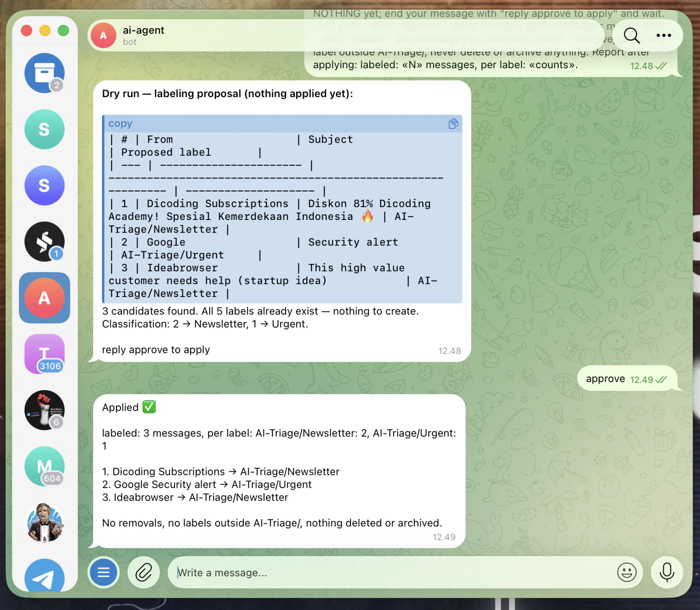The height and width of the screenshot is (610, 700).
Task: Click '3. Ideabrowser → AI-Triage/Newsletter' line
Action: [x=195, y=498]
